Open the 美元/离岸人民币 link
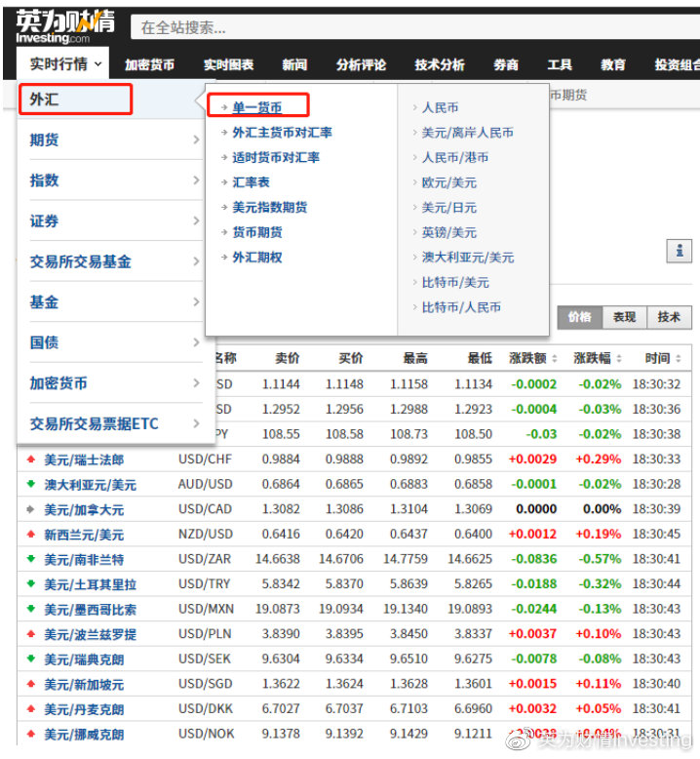 [x=467, y=132]
